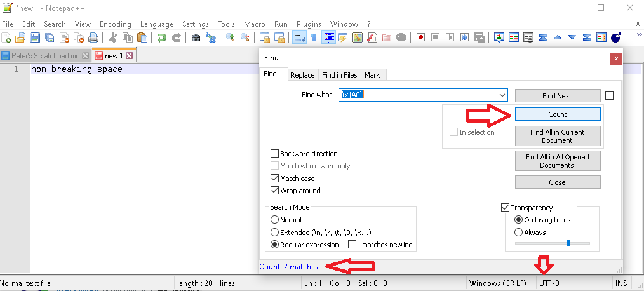
Task: Start macro recording with red dot icon
Action: coord(420,38)
